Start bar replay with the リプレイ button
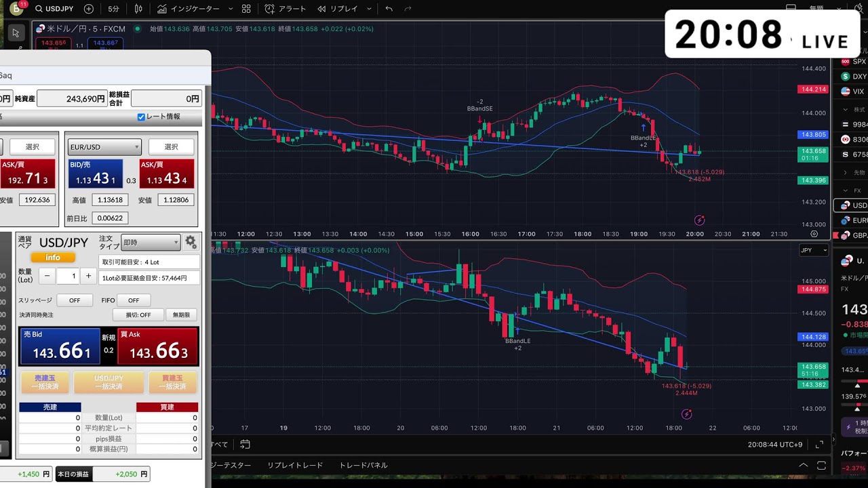Viewport: 868px width, 488px height. (x=338, y=9)
